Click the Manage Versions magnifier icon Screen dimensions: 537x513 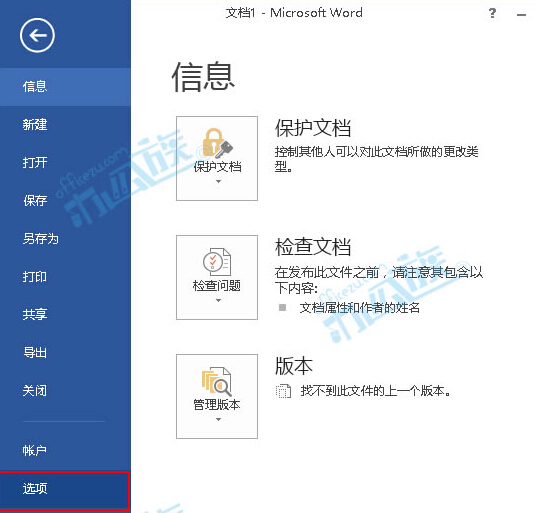(217, 381)
